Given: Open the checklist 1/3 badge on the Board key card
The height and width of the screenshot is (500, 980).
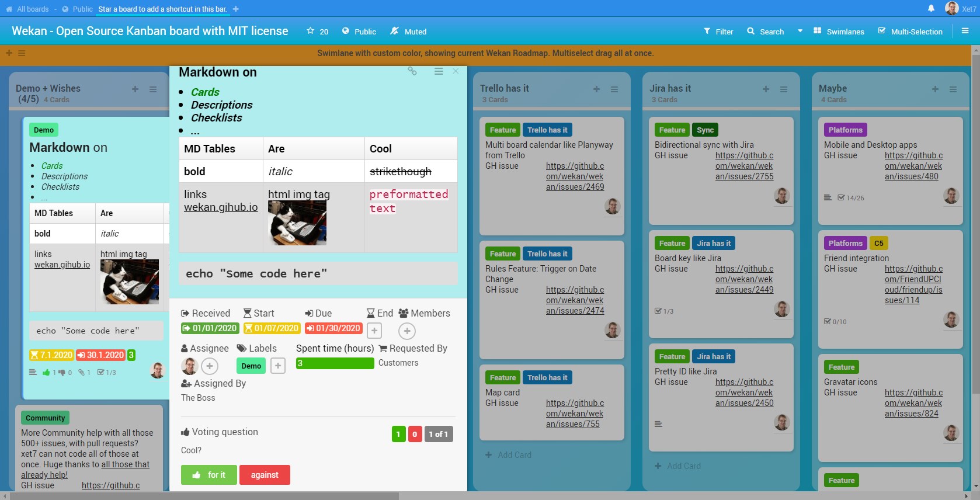Looking at the screenshot, I should [664, 311].
